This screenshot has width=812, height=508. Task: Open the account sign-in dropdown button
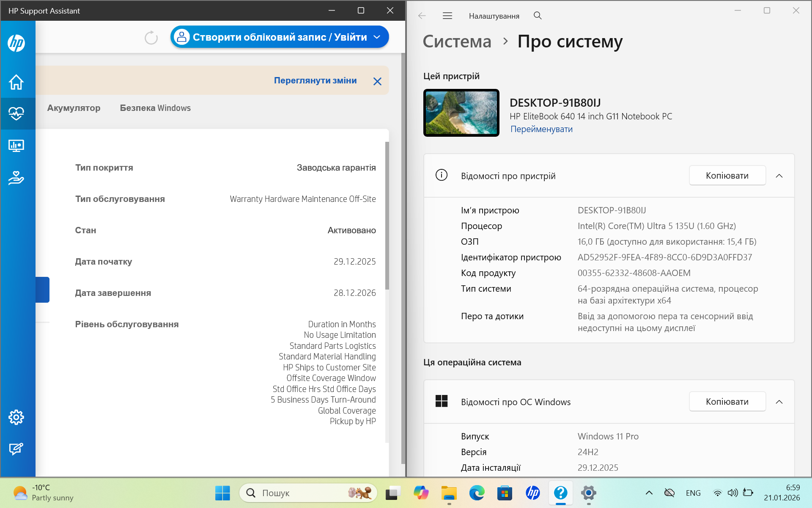tap(279, 37)
